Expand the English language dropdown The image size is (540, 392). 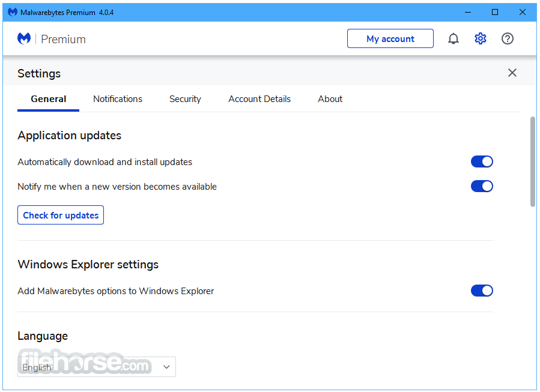tap(97, 367)
